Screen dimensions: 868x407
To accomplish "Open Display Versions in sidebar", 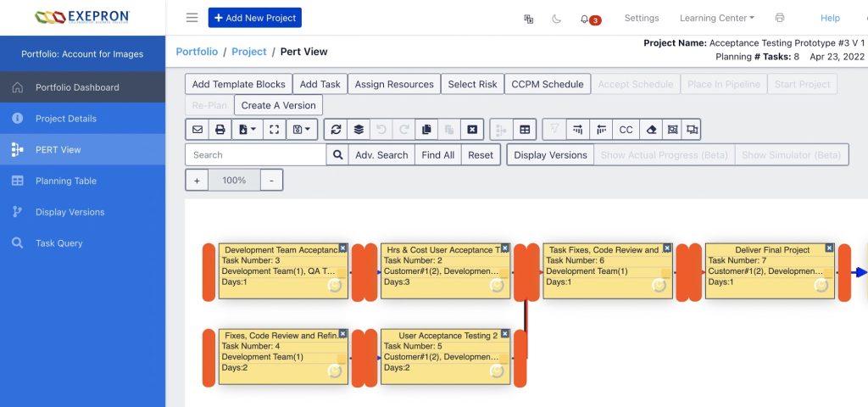I will click(82, 212).
